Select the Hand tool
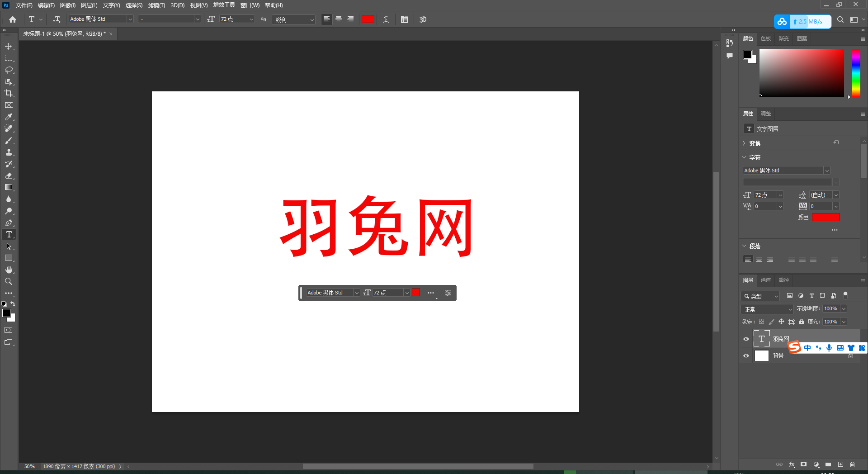The height and width of the screenshot is (474, 868). 9,270
